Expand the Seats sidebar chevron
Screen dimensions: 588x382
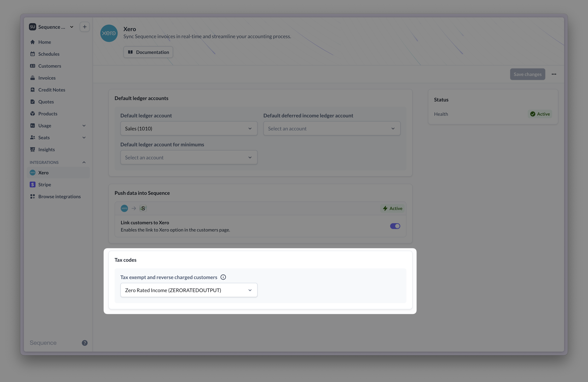[x=84, y=137]
